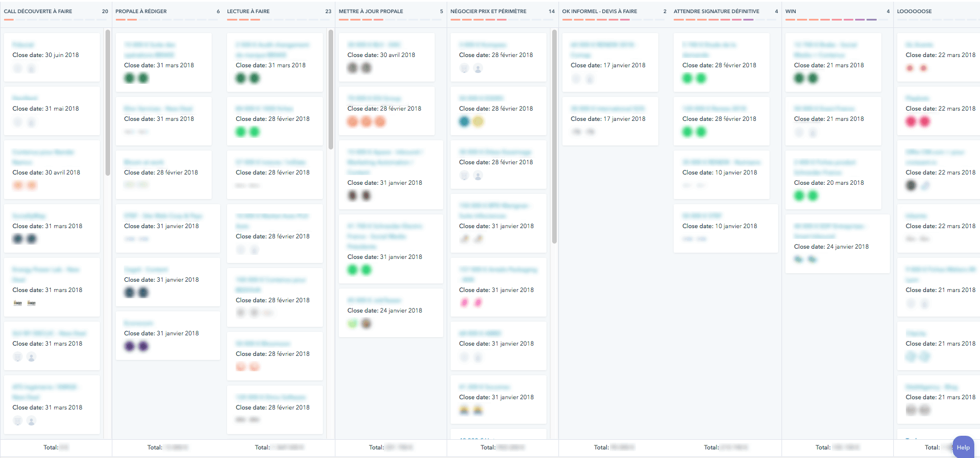Open the deal card closing 30 juin 2018

(x=52, y=57)
